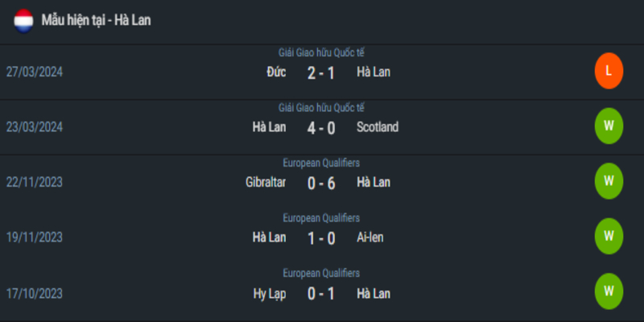The image size is (644, 322).
Task: Click the W badge for the Hy Lạp match
Action: tap(609, 291)
